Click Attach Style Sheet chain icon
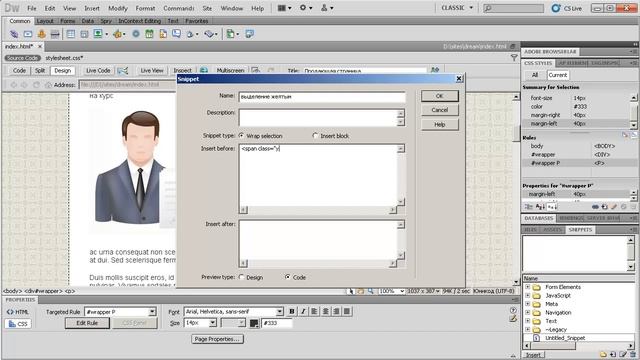The height and width of the screenshot is (360, 640). (x=595, y=207)
